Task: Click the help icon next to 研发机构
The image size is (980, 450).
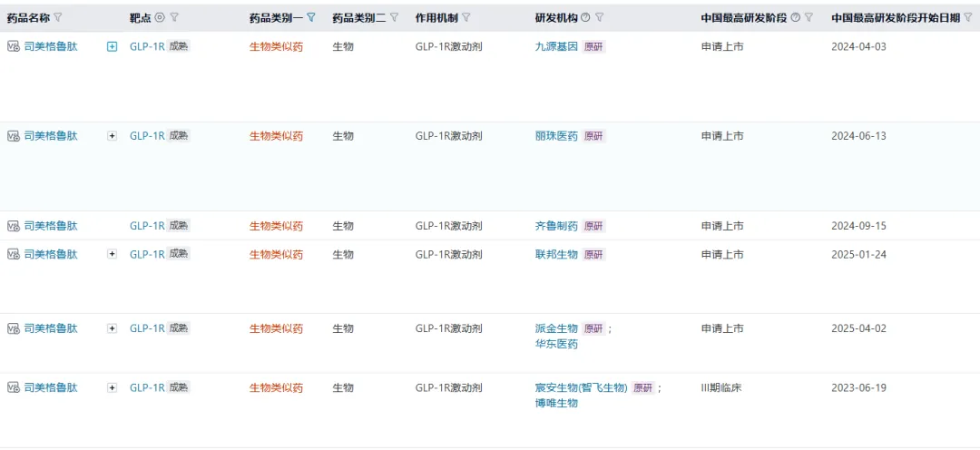Action: (x=585, y=17)
